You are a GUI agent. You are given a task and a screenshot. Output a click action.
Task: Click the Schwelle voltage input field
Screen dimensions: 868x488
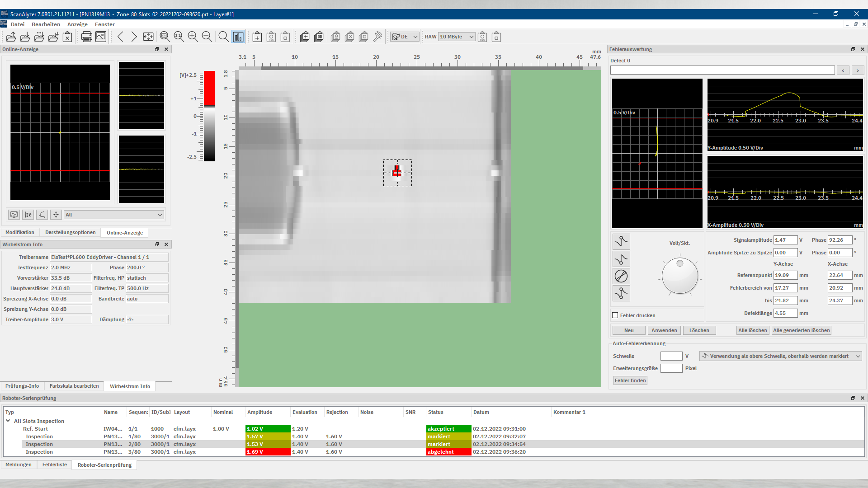click(671, 356)
